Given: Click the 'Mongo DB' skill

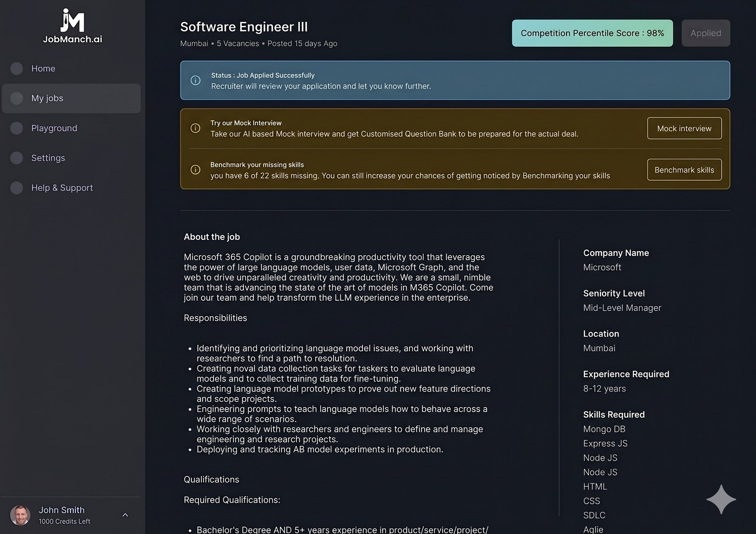Looking at the screenshot, I should click(604, 429).
